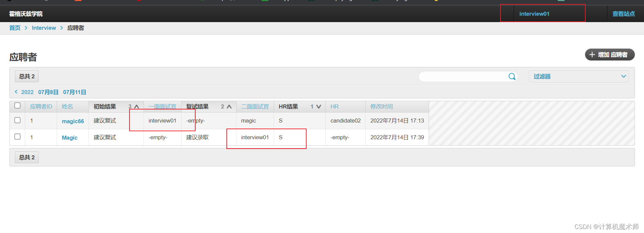Sort by 姓名 column header
This screenshot has width=644, height=233.
tap(67, 106)
